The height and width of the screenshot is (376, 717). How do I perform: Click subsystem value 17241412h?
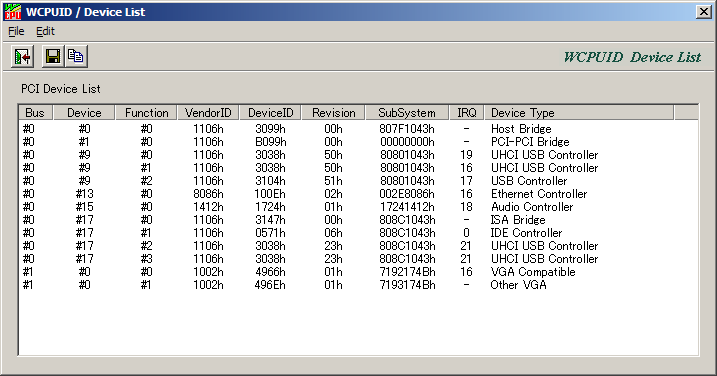407,207
